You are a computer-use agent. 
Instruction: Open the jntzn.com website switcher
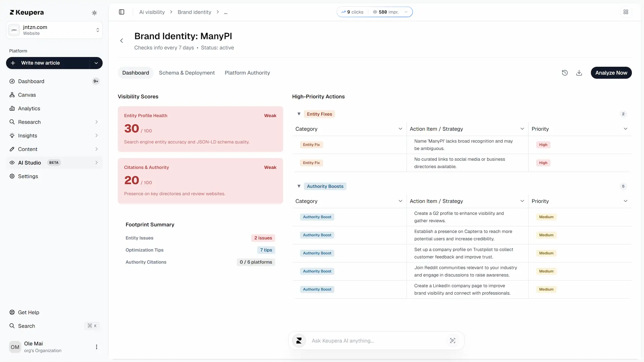(54, 30)
